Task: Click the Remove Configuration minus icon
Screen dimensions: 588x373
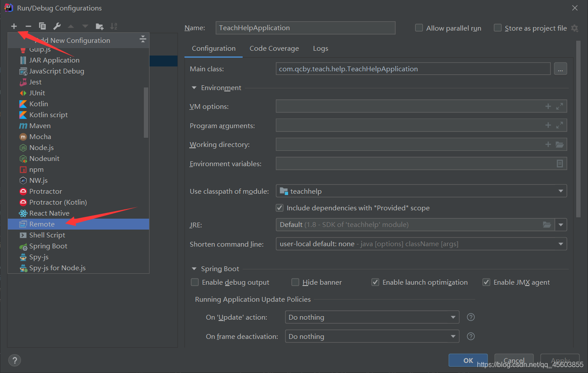Action: pyautogui.click(x=28, y=26)
